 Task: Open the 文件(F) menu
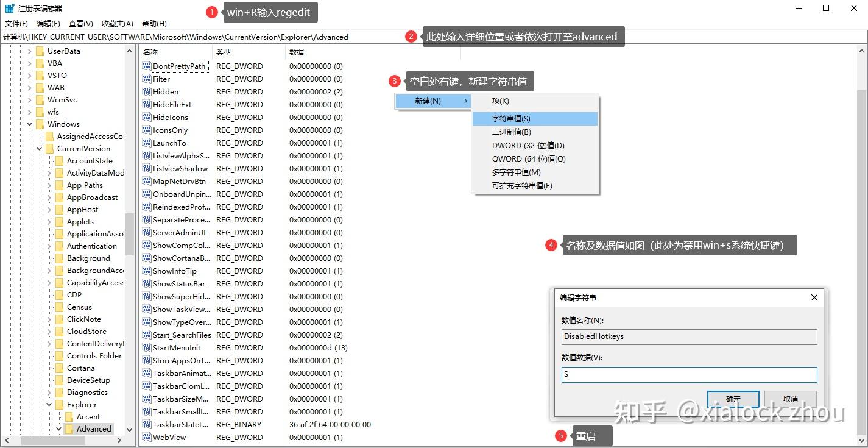pos(16,24)
